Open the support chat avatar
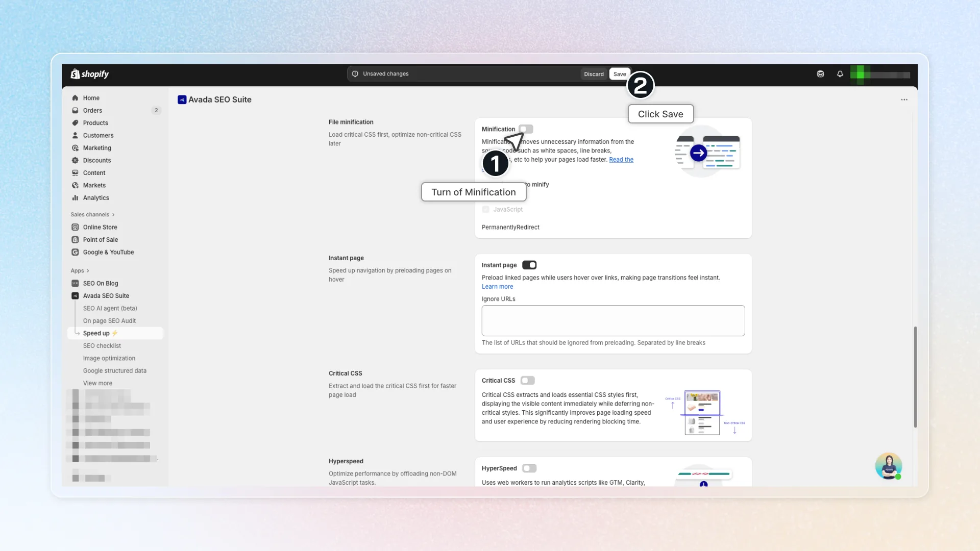 click(889, 466)
